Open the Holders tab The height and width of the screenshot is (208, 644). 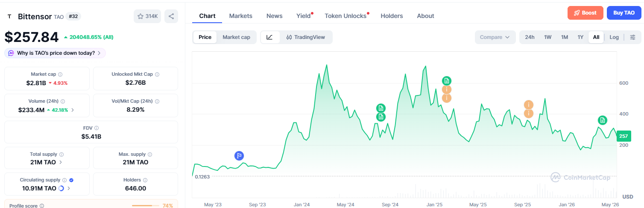pyautogui.click(x=392, y=16)
